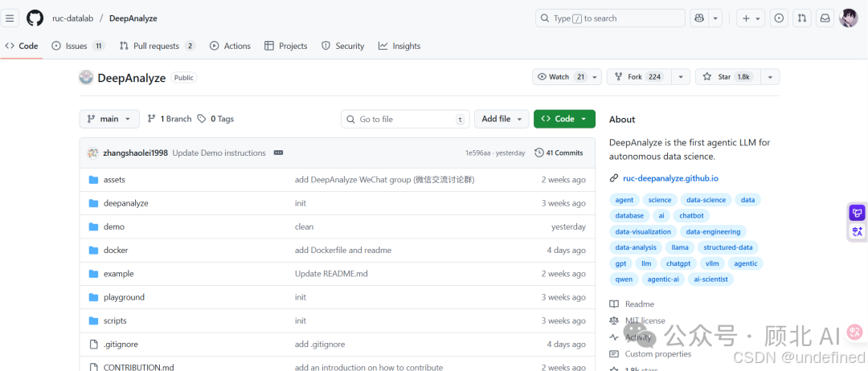Open the main branch selector
The width and height of the screenshot is (868, 371).
[x=109, y=119]
